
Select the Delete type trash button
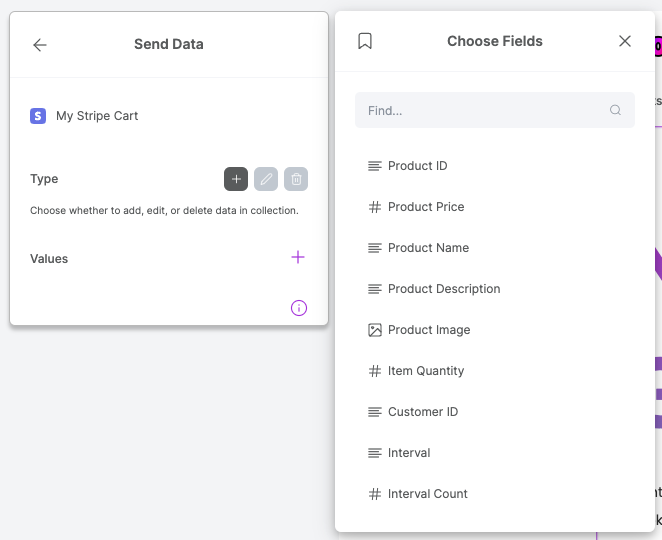(296, 179)
